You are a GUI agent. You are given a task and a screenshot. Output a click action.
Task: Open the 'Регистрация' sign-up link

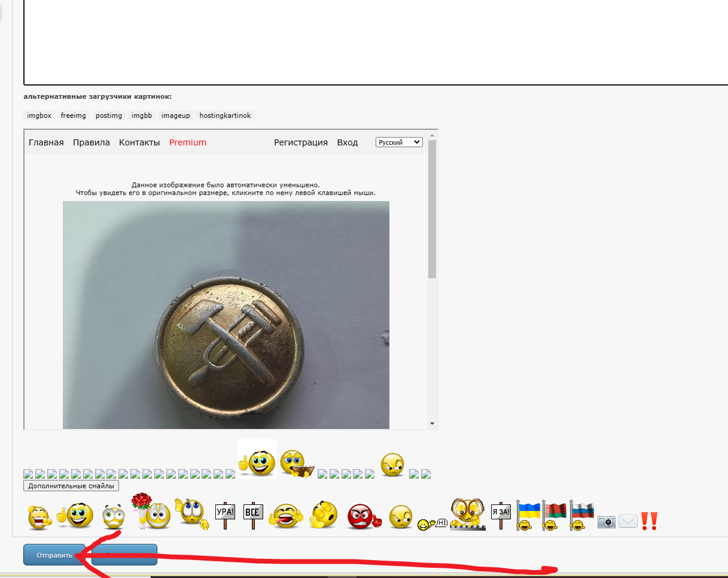tap(301, 142)
